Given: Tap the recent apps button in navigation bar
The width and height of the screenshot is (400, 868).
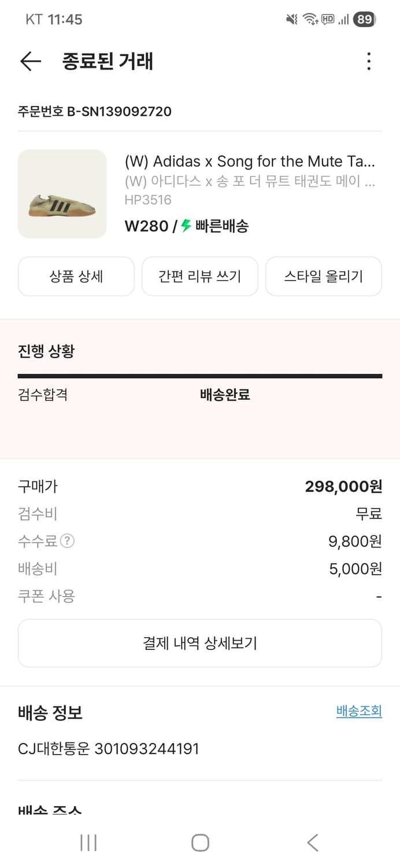Looking at the screenshot, I should pyautogui.click(x=88, y=843).
